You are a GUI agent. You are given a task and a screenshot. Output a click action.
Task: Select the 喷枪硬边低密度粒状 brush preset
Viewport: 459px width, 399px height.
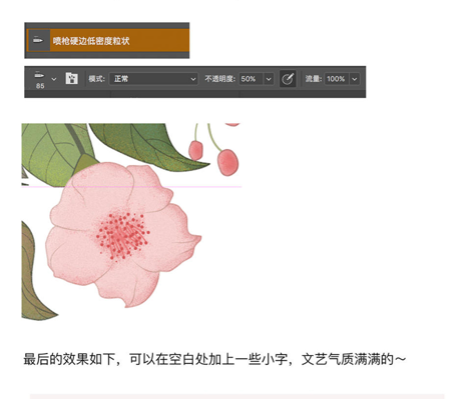(x=108, y=40)
